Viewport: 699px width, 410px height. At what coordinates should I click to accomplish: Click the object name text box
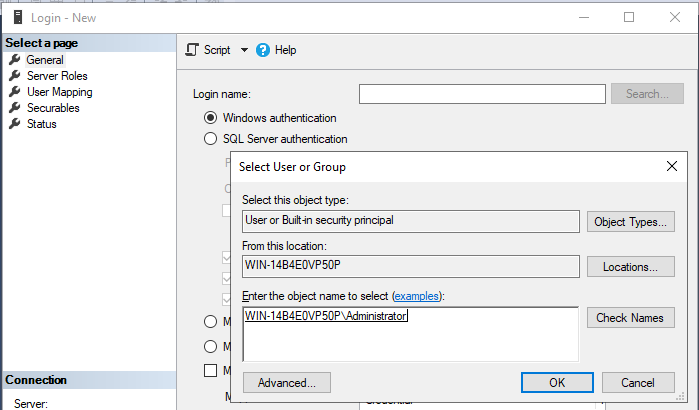tap(411, 334)
